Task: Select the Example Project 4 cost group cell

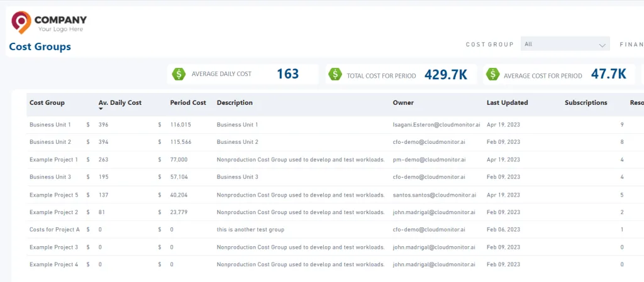Action: (x=54, y=265)
